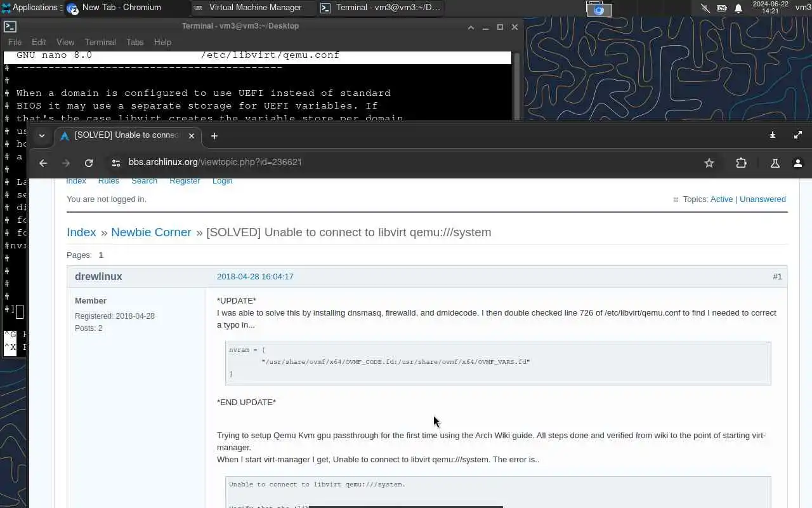Click the Newbie Corner breadcrumb link
Viewport: 812px width, 508px height.
tap(151, 232)
